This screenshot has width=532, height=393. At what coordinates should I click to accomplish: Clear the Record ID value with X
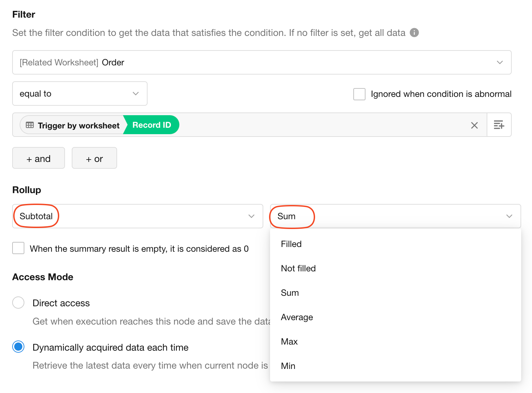click(474, 125)
